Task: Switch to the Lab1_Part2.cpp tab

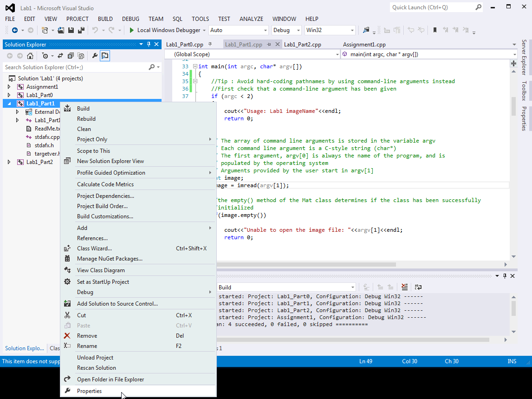Action: point(302,44)
